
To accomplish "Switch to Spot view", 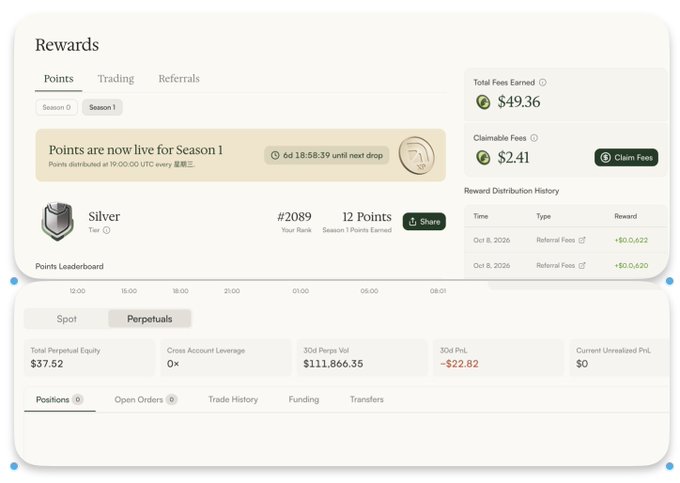I will coord(66,319).
